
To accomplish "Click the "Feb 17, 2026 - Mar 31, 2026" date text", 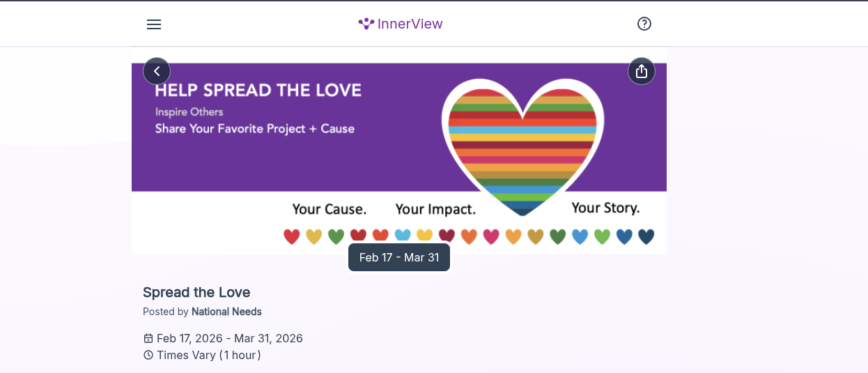I will point(230,339).
